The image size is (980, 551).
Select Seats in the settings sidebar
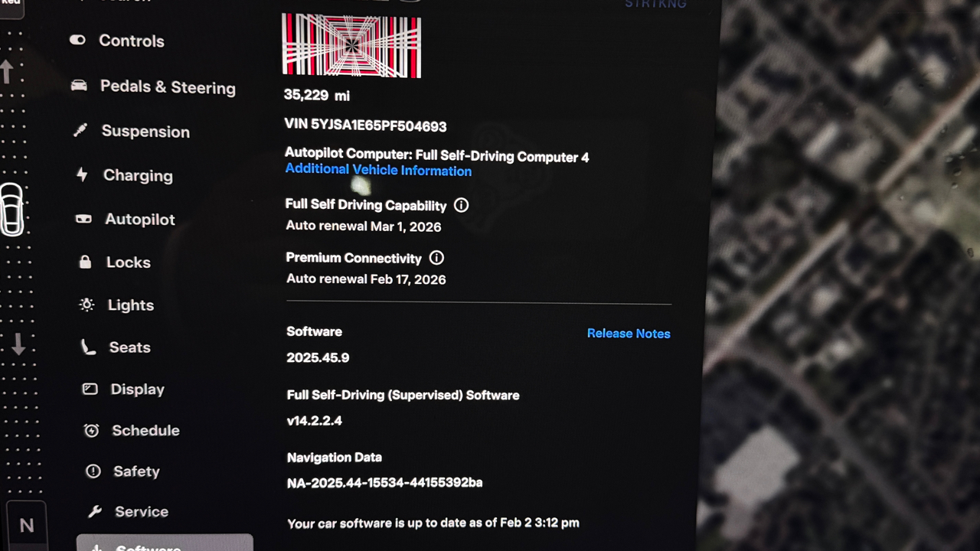pos(129,347)
